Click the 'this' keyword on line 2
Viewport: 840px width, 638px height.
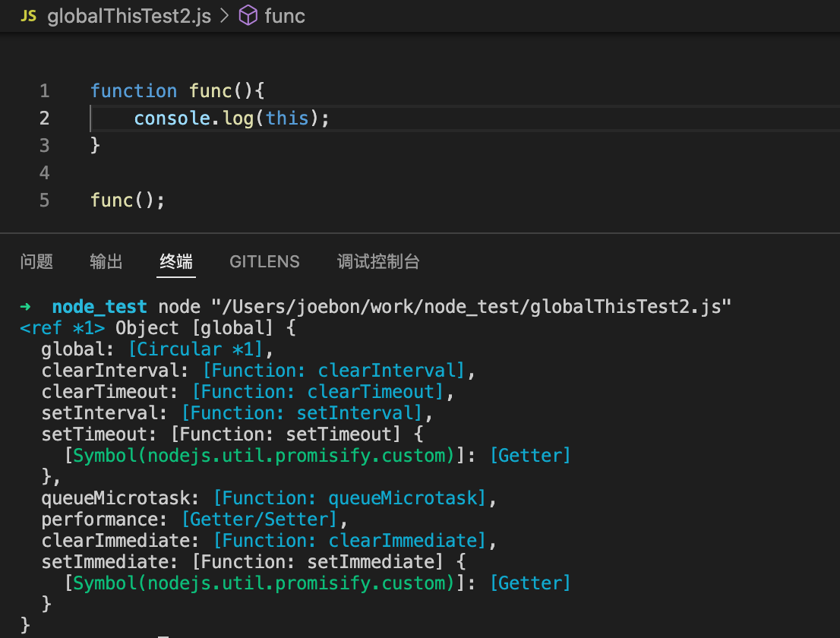point(287,118)
